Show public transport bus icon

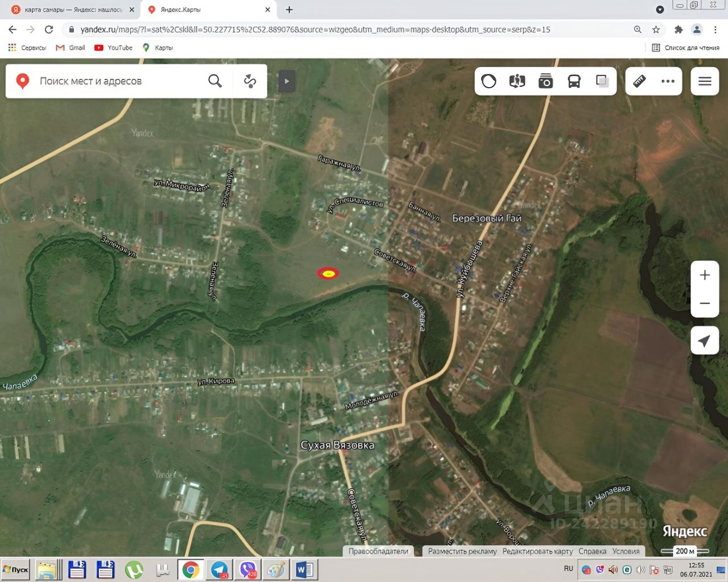click(x=574, y=81)
